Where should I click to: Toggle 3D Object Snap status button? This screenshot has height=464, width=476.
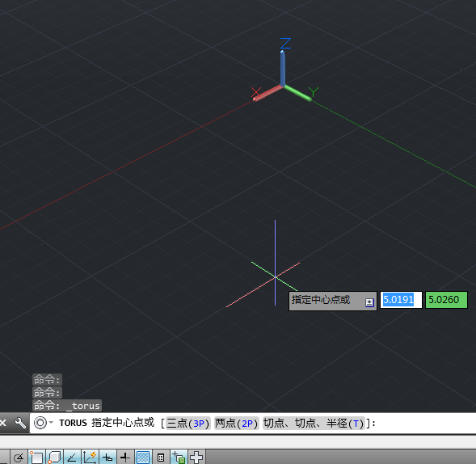55,457
